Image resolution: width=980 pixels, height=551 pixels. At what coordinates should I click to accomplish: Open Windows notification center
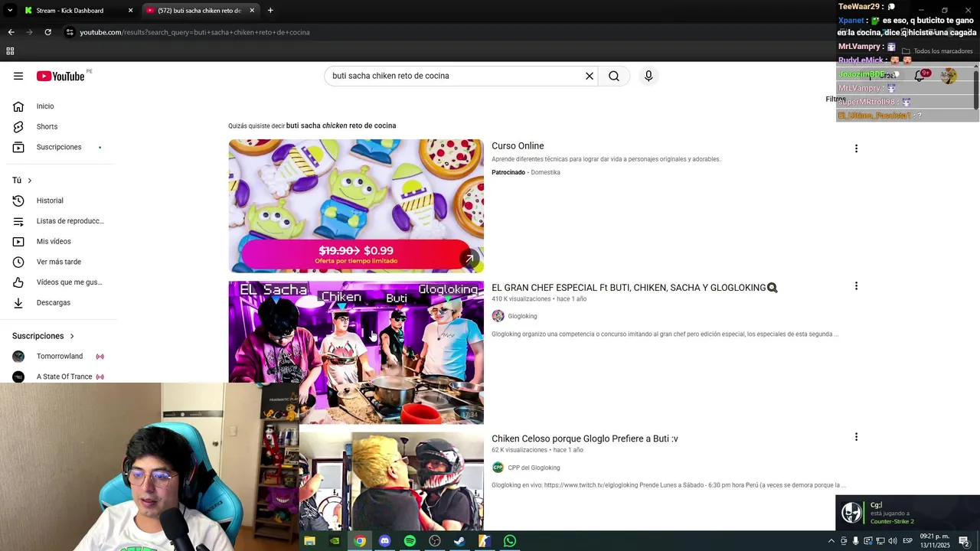coord(964,541)
